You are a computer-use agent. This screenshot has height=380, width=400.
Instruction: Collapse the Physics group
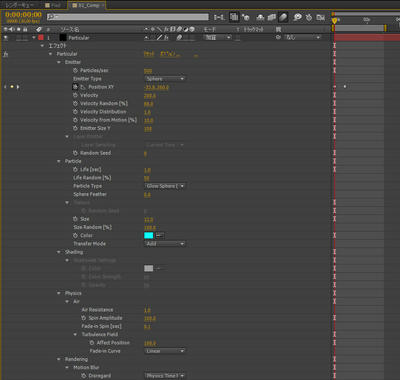59,293
